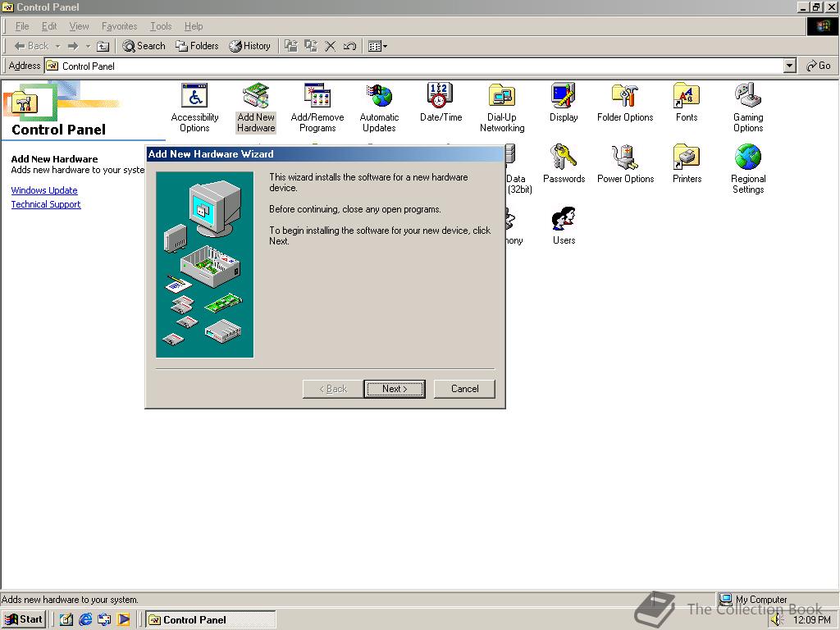Open Power Options icon

(x=625, y=164)
